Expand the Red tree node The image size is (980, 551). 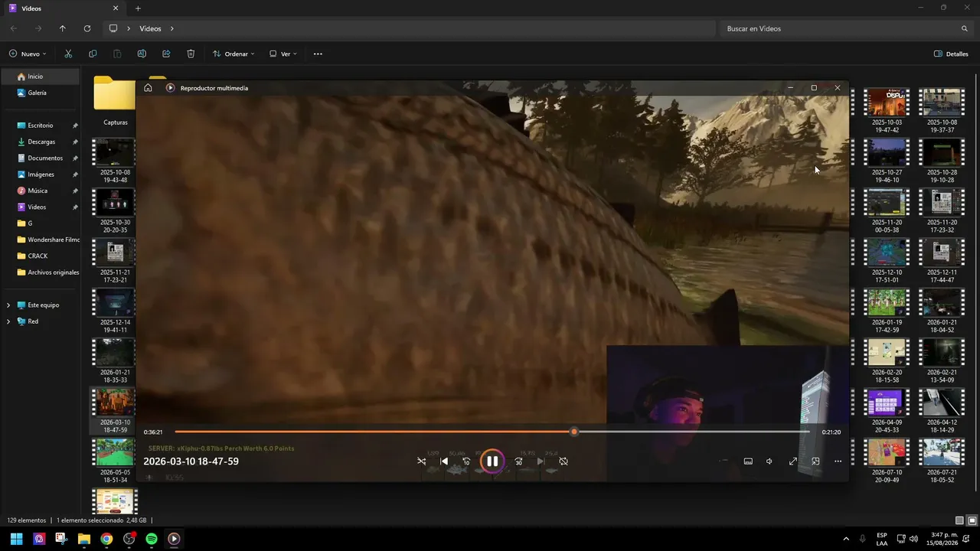[x=8, y=321]
